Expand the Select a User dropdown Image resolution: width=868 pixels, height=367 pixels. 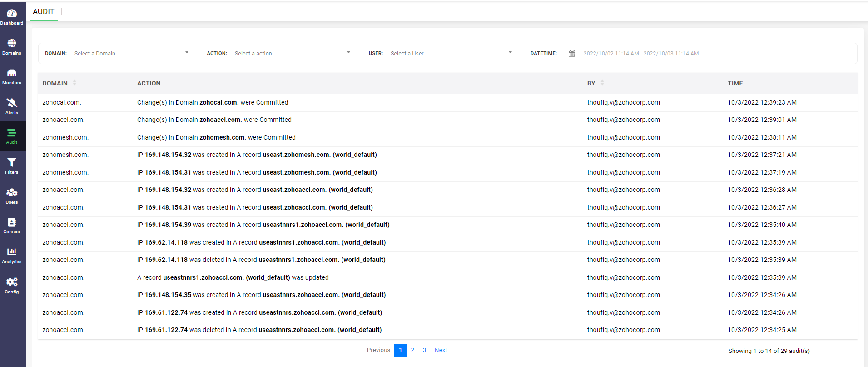451,53
